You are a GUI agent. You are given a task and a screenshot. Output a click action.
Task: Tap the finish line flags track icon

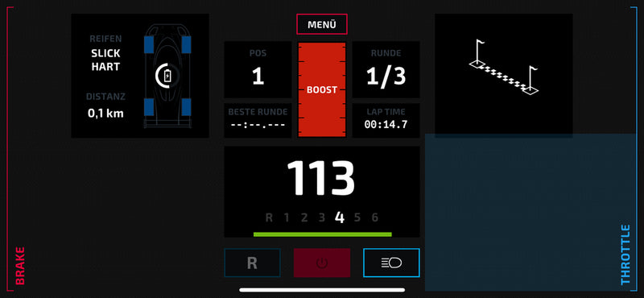(x=504, y=68)
